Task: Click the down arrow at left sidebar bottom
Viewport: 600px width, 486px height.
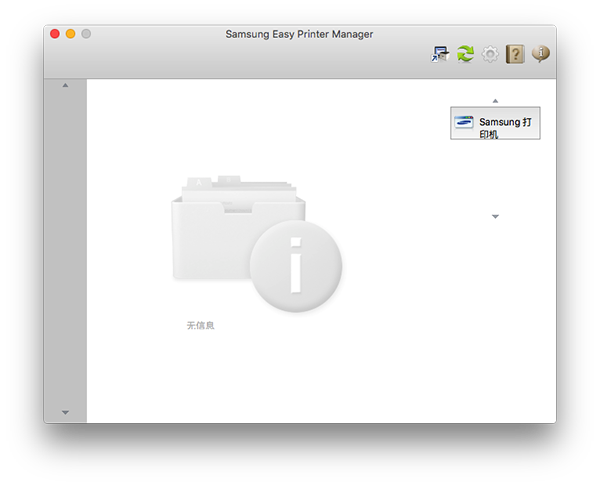Action: [x=66, y=412]
